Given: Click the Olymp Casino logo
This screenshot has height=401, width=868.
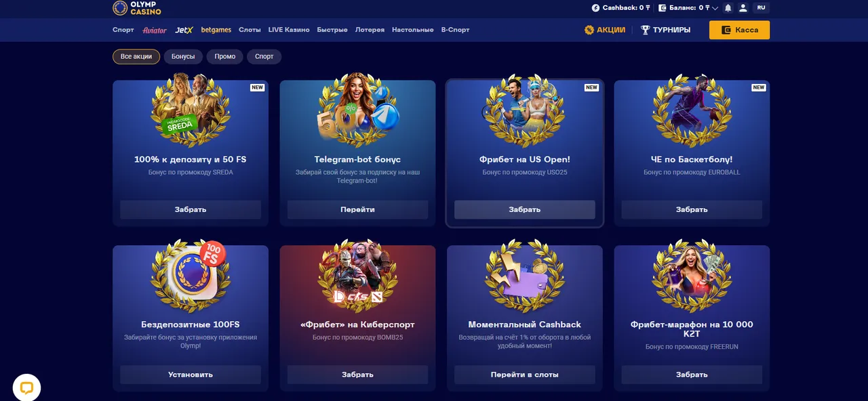Looking at the screenshot, I should click(137, 8).
